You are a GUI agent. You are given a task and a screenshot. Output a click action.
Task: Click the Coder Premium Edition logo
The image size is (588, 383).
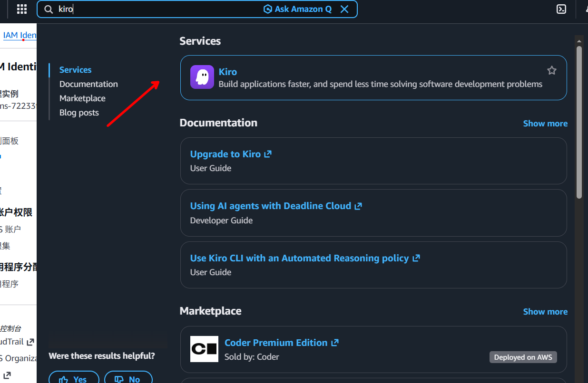[x=204, y=349]
